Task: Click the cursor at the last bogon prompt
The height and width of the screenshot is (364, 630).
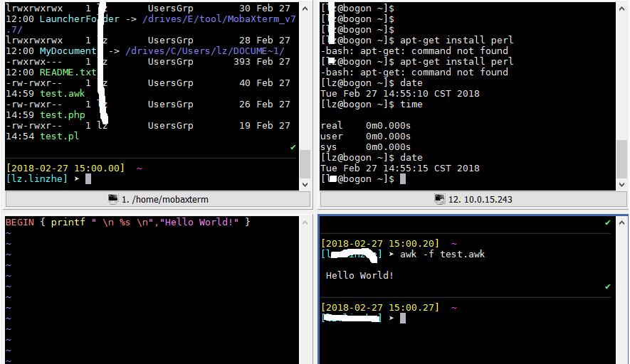Action: pyautogui.click(x=403, y=178)
